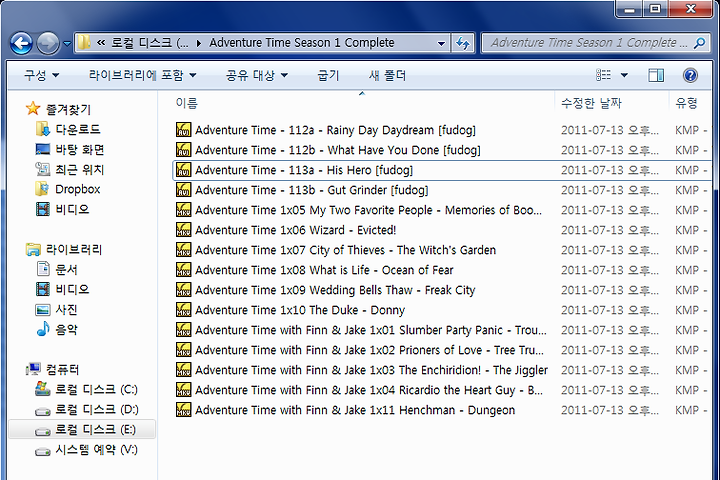Select 로컬 디스크 in the address path

pyautogui.click(x=150, y=43)
